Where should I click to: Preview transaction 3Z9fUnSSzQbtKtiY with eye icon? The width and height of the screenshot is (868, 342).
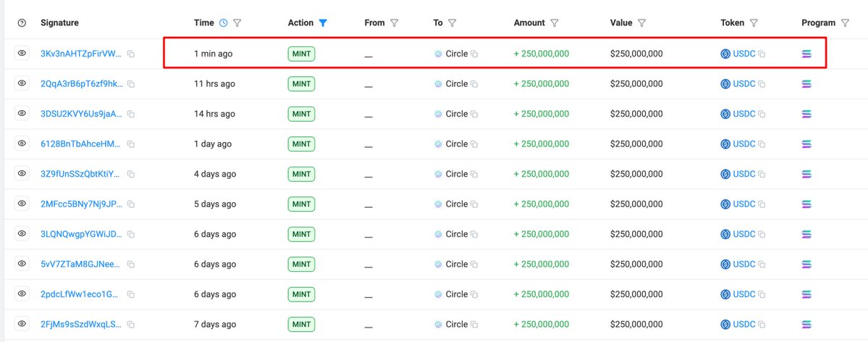[22, 173]
